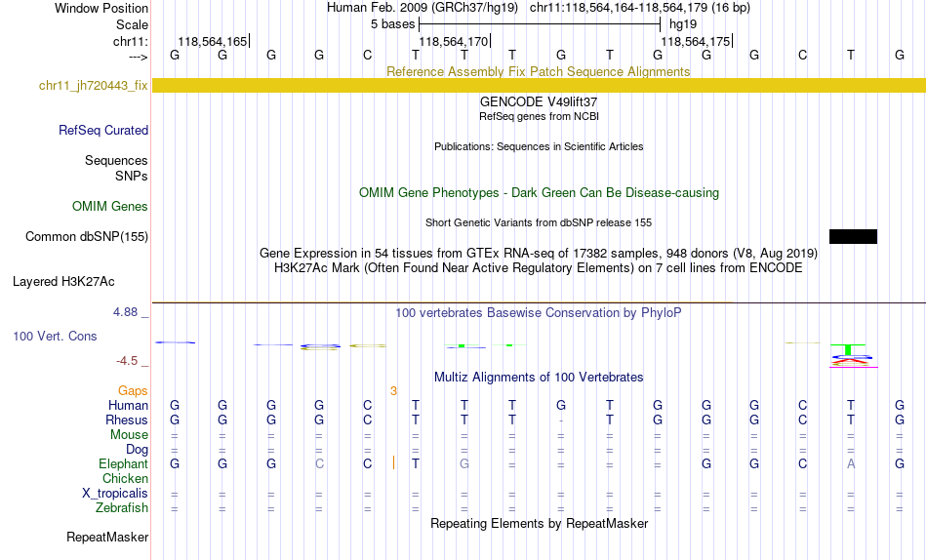Click the X_tropicalis species row label
927x560 pixels.
click(115, 494)
